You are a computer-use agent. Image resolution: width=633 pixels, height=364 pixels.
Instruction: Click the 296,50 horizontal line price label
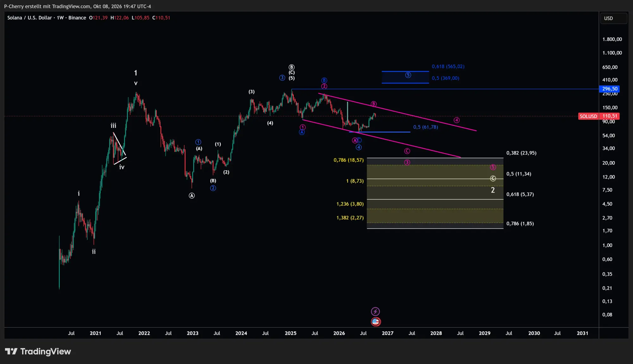610,89
